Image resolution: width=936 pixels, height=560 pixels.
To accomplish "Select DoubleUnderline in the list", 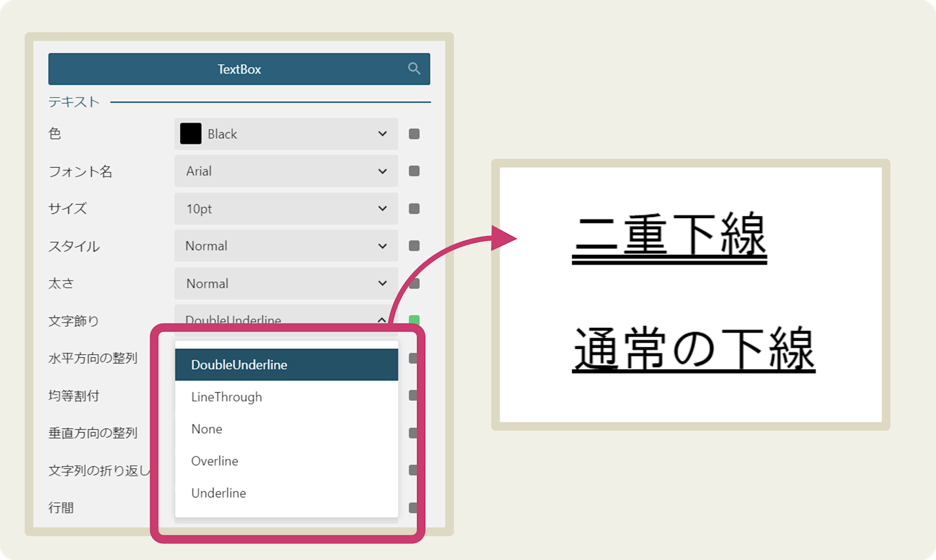I will [x=287, y=365].
